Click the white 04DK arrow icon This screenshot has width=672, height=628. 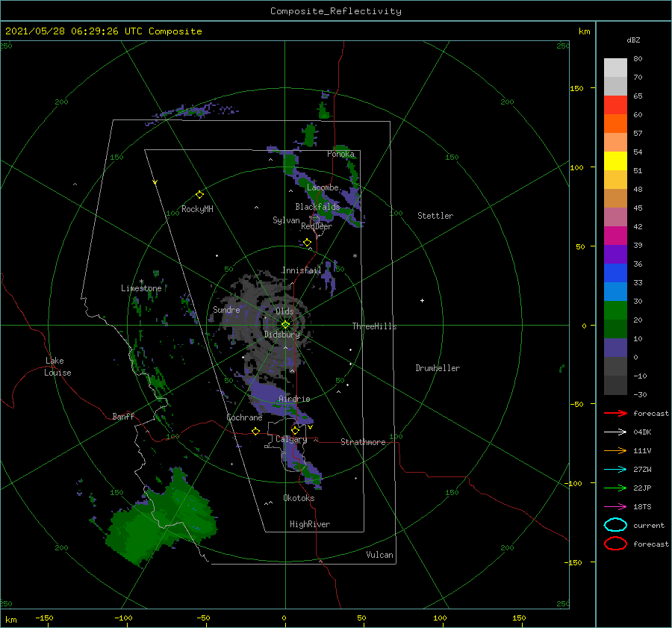(615, 432)
